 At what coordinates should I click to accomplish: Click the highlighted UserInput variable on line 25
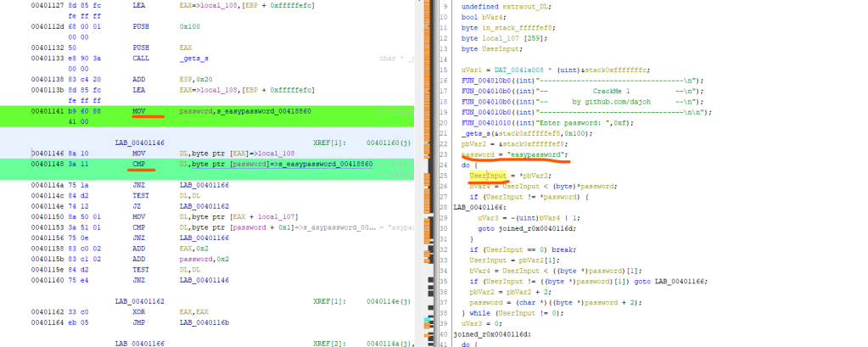[x=488, y=174]
